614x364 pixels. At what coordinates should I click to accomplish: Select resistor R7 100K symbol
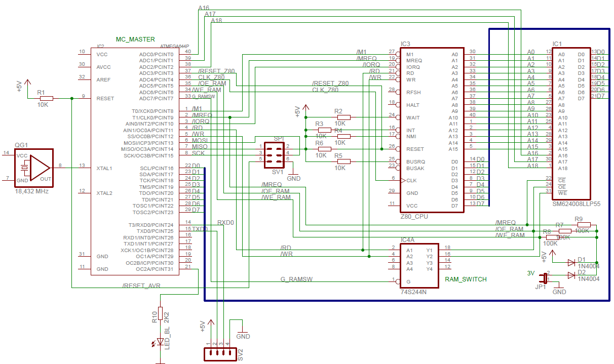click(564, 231)
